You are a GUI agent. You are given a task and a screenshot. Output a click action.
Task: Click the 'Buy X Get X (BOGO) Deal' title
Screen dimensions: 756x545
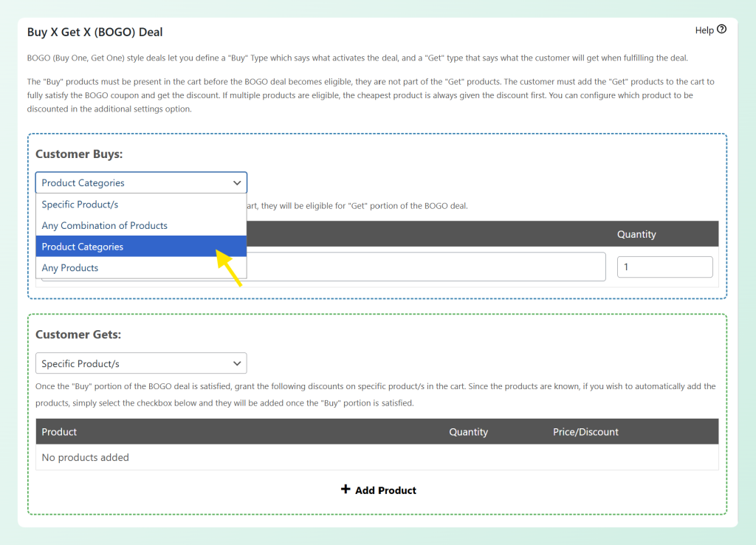[x=94, y=32]
